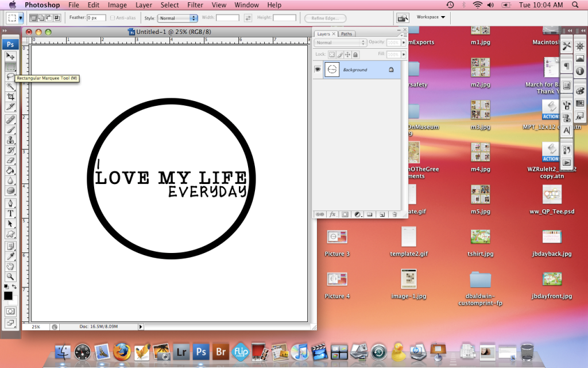Image resolution: width=588 pixels, height=368 pixels.
Task: Pick the Horizontal Type tool
Action: [10, 213]
